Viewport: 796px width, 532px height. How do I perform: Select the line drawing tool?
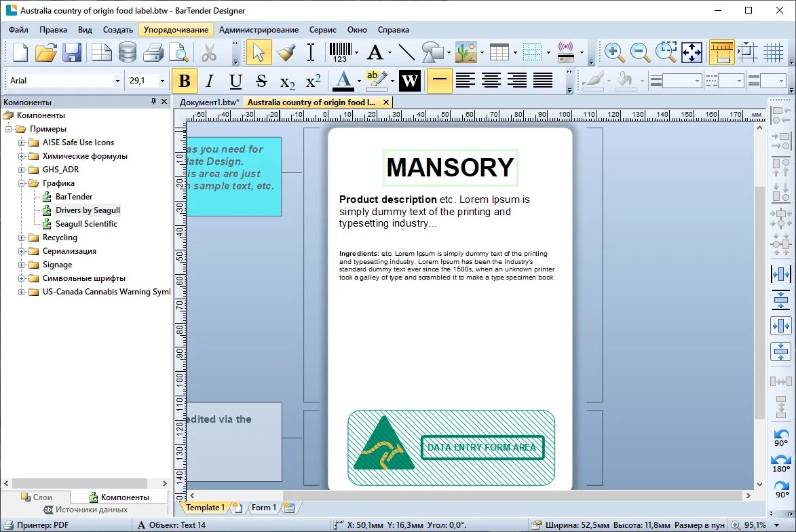[x=406, y=52]
